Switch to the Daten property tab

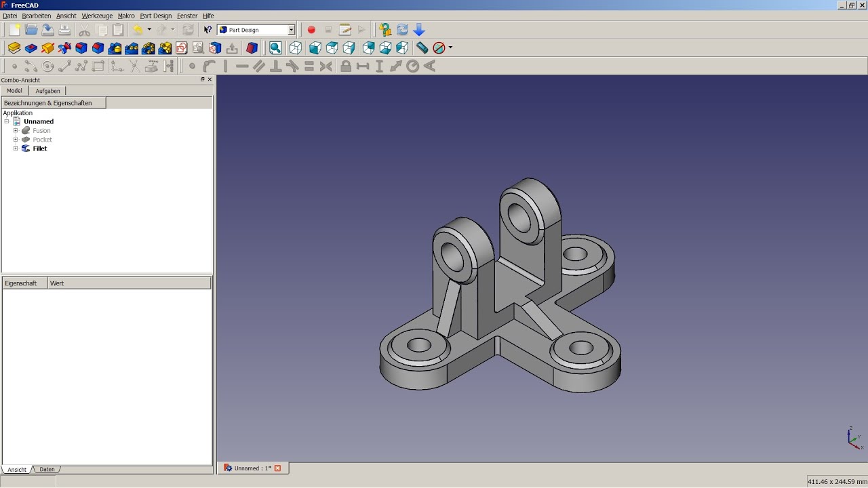click(x=47, y=470)
